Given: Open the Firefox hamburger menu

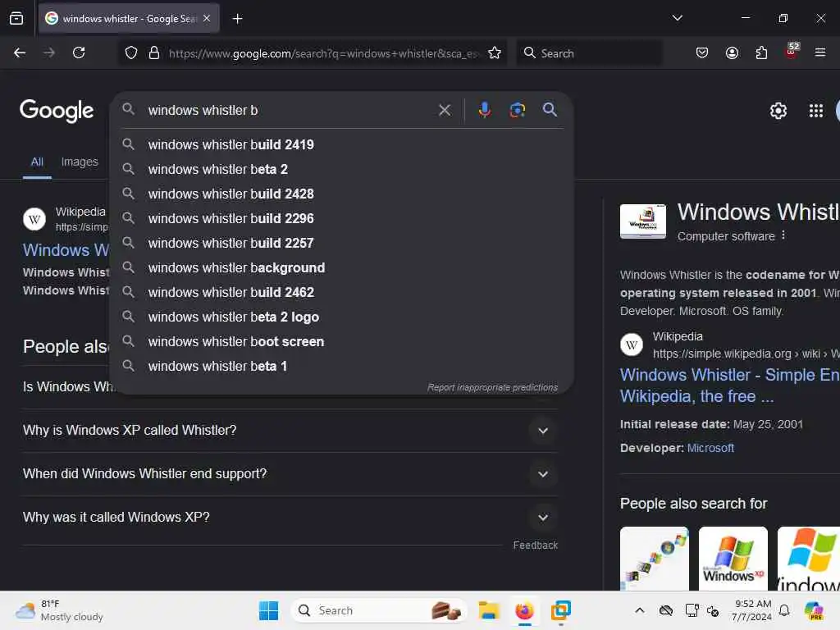Looking at the screenshot, I should pyautogui.click(x=819, y=52).
